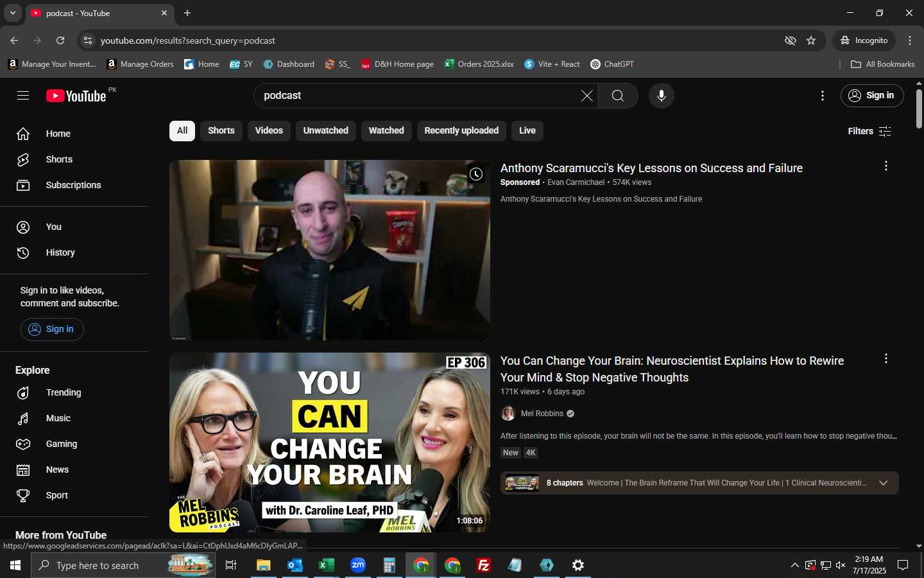This screenshot has height=578, width=924.
Task: Open sponsored Evan Carmichael video thumbnail
Action: [x=330, y=250]
